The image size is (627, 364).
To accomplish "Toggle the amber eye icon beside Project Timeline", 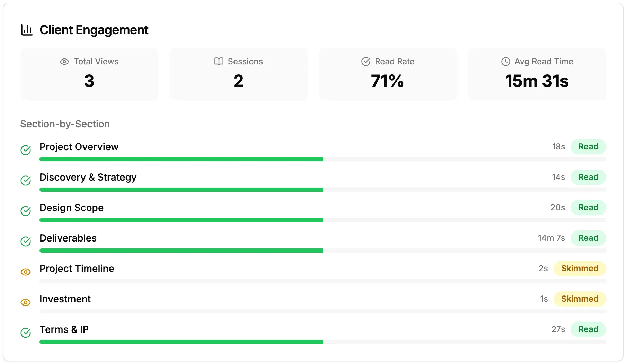I will [x=26, y=272].
